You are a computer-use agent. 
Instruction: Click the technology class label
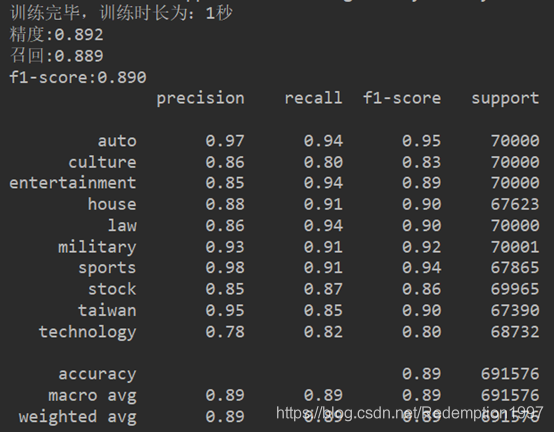pyautogui.click(x=87, y=332)
